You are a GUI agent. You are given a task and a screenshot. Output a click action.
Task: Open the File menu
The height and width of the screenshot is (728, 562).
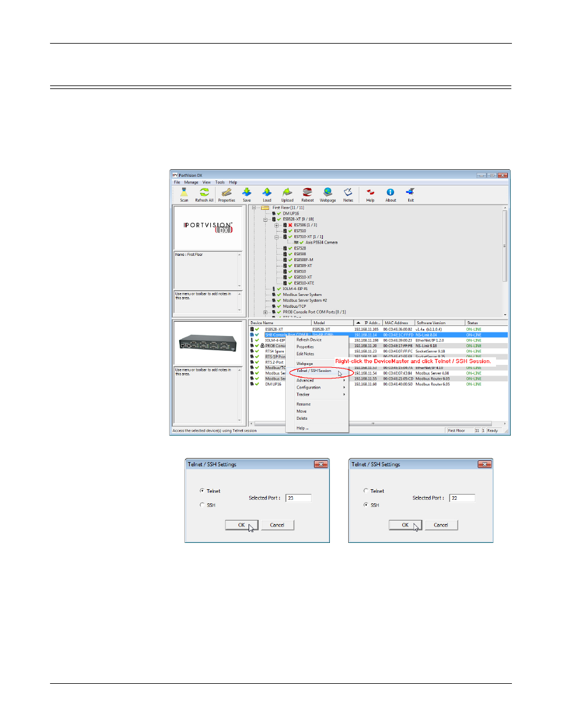pos(177,182)
